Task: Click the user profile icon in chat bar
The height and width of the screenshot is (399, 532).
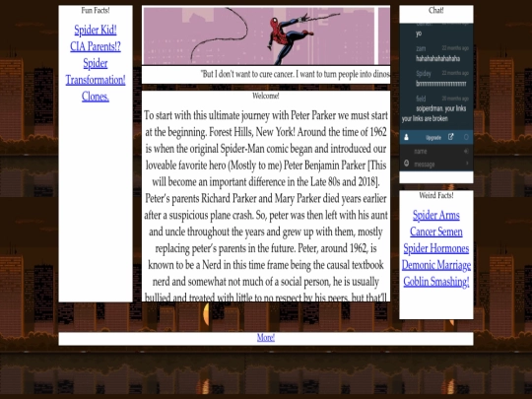Action: [406, 137]
